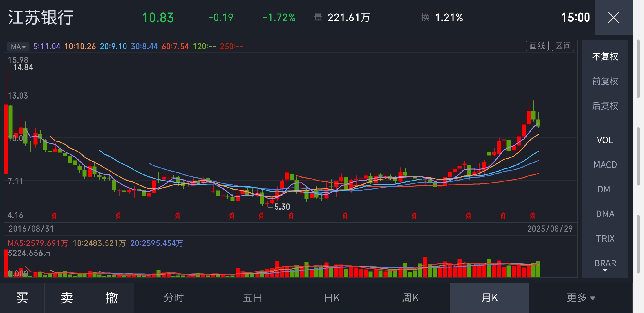644x313 pixels.
Task: Switch to the 分时 intraday tab
Action: [x=174, y=298]
